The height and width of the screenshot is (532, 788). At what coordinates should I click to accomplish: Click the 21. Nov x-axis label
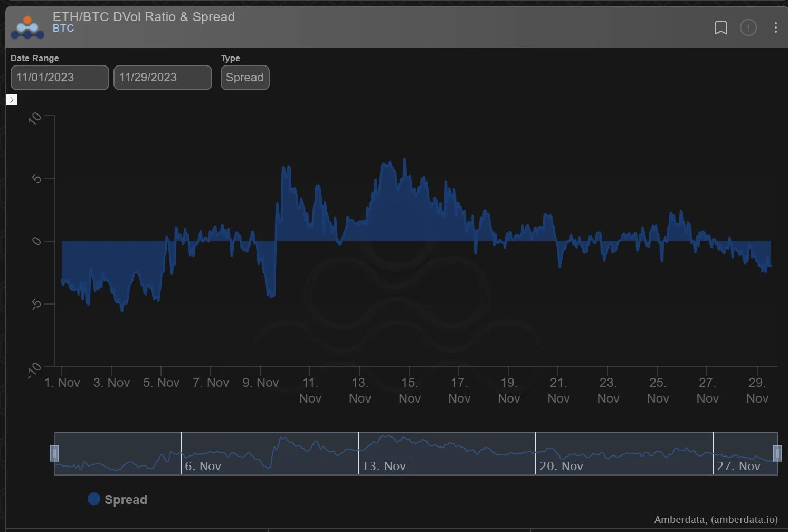click(x=558, y=391)
